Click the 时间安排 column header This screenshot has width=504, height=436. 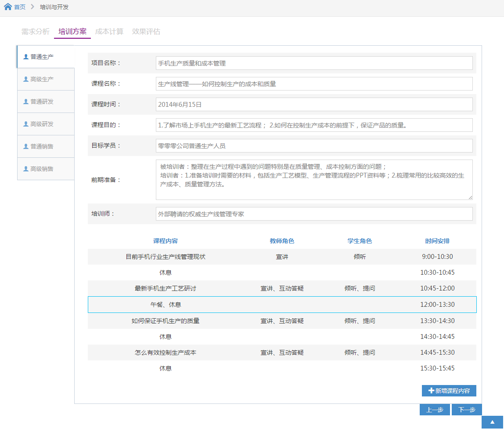click(437, 241)
